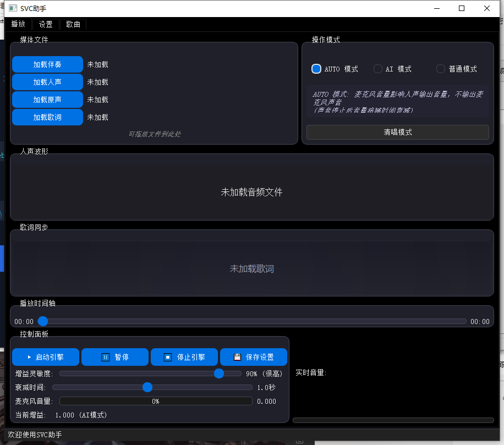This screenshot has height=445, width=504.
Task: Load vocals using 加载人声 button
Action: 47,81
